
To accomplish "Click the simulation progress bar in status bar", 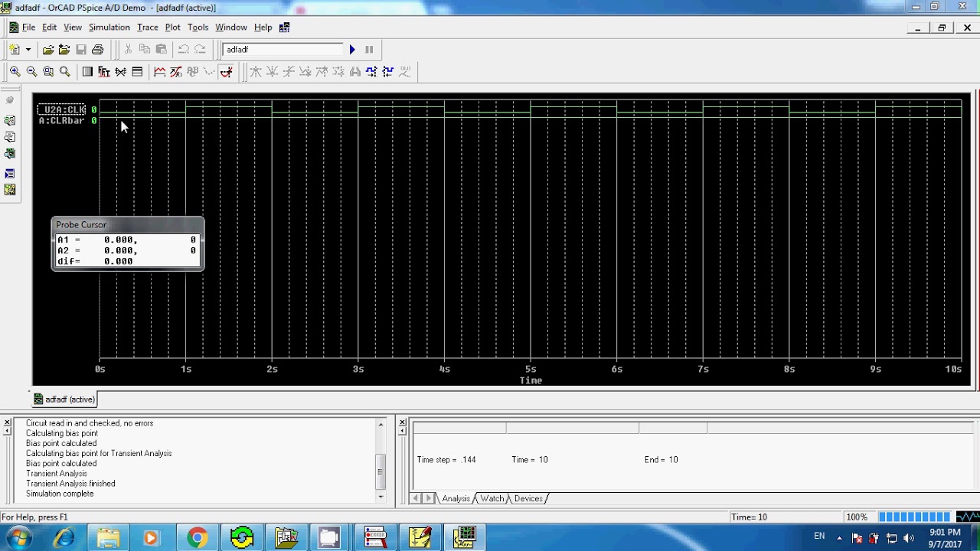I will tap(914, 517).
